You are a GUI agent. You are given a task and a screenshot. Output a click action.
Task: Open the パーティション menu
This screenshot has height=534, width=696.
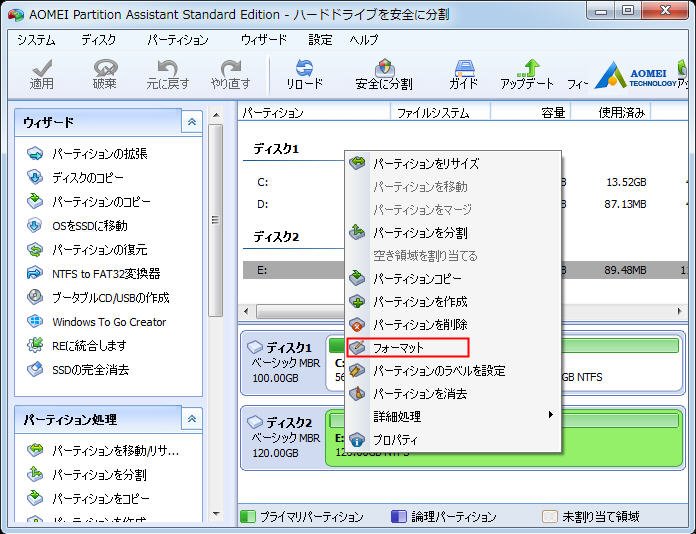pos(178,40)
